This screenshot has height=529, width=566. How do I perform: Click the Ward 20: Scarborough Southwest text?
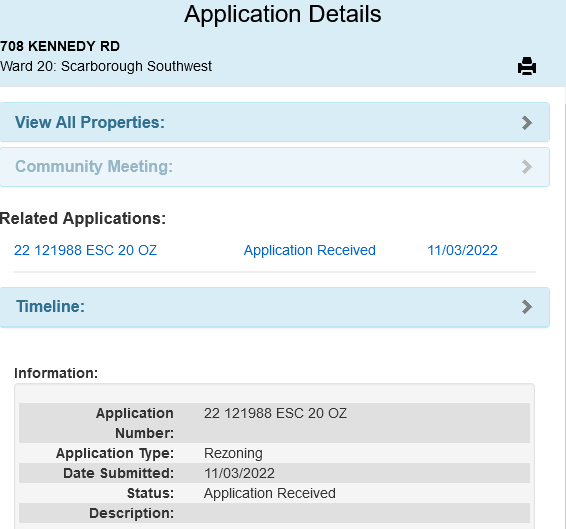(106, 66)
